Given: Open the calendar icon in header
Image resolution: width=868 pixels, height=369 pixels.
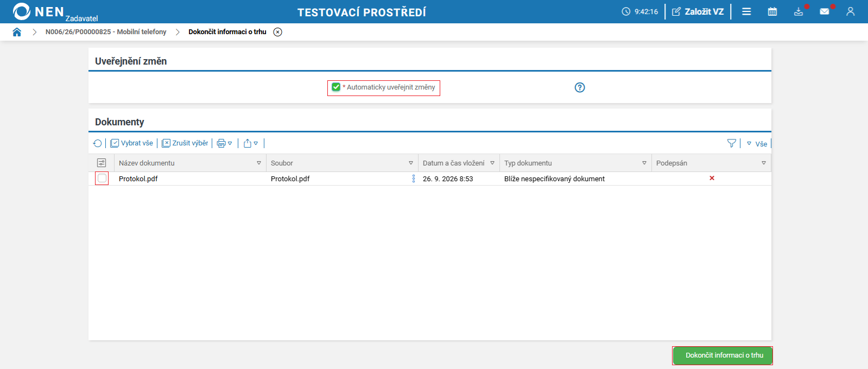Looking at the screenshot, I should 772,11.
